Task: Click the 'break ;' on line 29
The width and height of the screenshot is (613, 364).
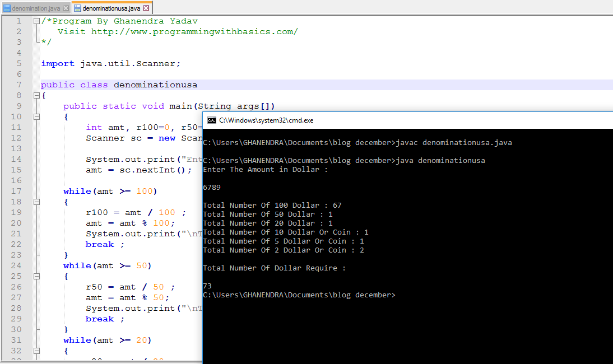Action: point(105,319)
